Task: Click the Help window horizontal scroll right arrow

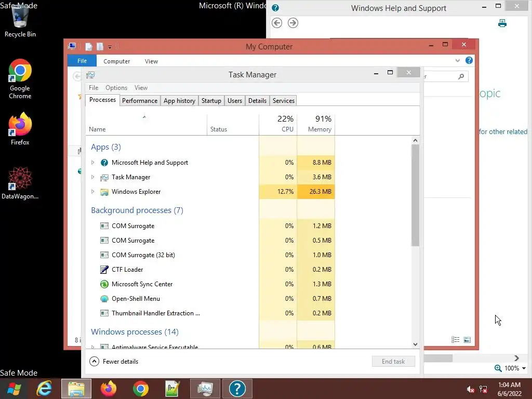Action: [x=516, y=358]
